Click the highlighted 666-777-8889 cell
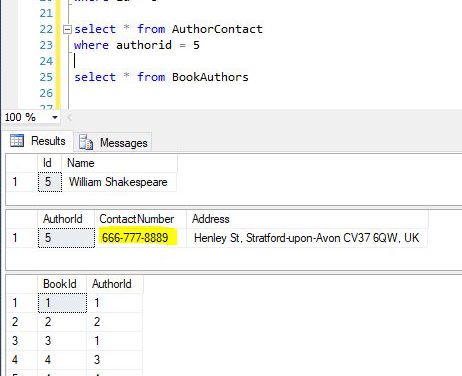Viewport: 462px width, 376px height. click(x=140, y=238)
